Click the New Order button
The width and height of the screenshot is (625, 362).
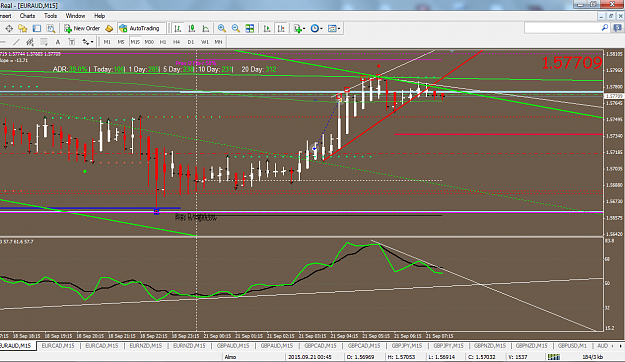coord(82,28)
